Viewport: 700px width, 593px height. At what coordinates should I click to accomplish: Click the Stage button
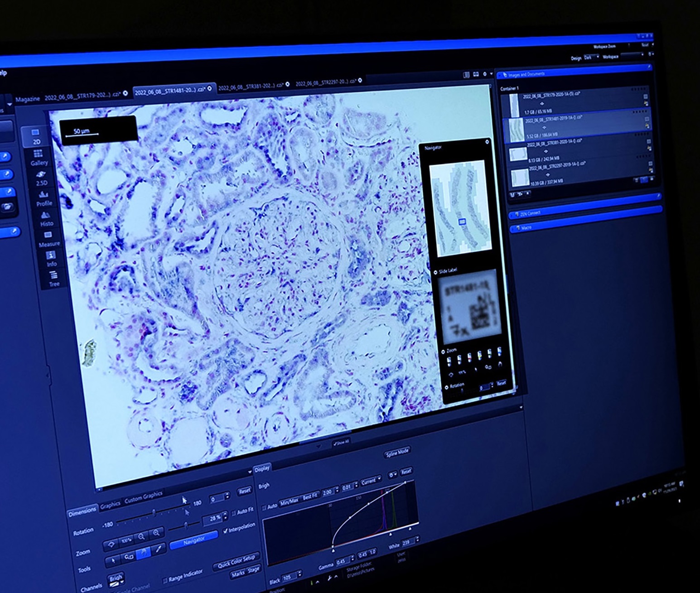click(x=254, y=569)
